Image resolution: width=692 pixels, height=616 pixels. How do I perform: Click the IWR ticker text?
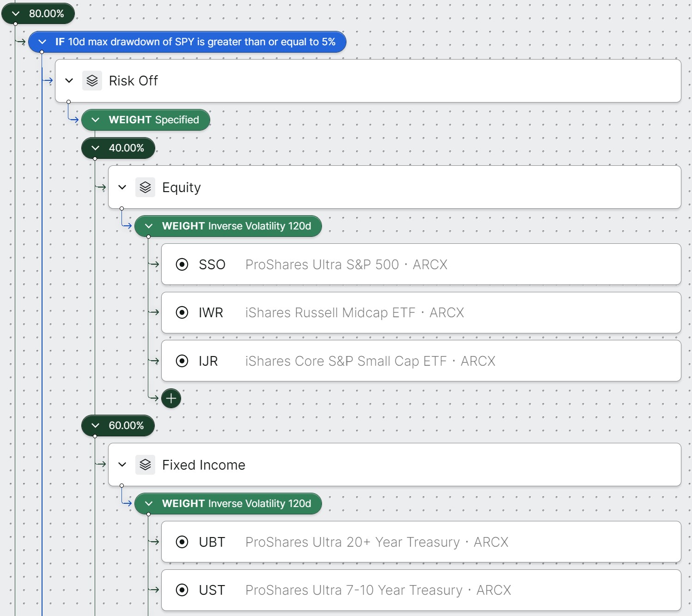[x=211, y=313]
